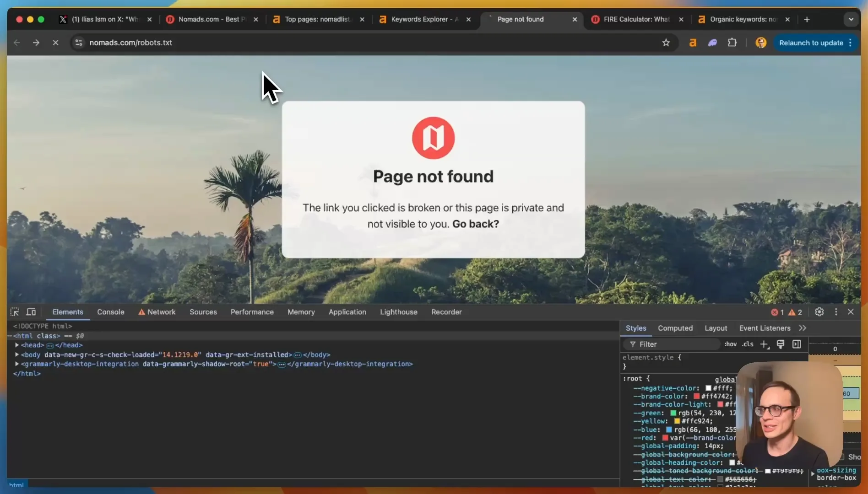Viewport: 868px width, 494px height.
Task: Expand the body element node
Action: click(17, 354)
